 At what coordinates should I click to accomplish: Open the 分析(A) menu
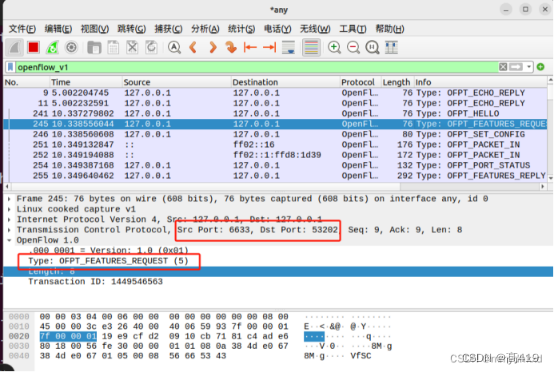click(205, 29)
